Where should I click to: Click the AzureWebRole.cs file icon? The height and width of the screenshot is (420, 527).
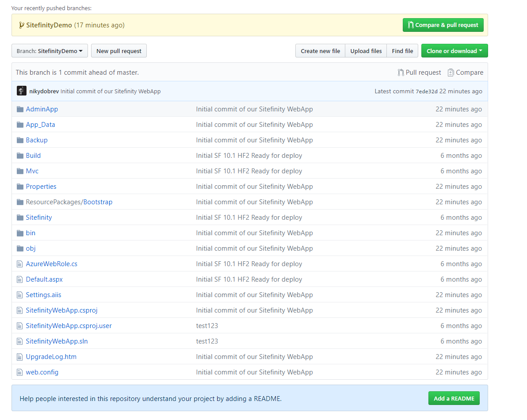pyautogui.click(x=19, y=264)
